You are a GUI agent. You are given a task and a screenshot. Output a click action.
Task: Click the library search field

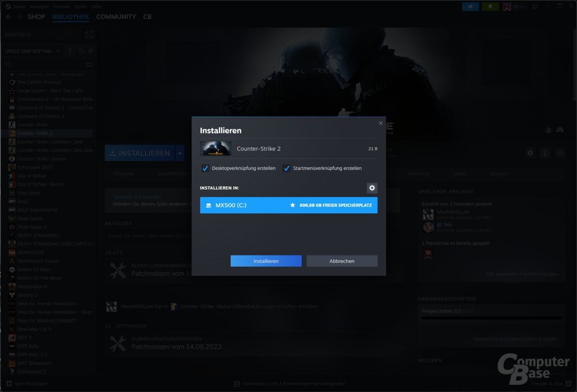click(x=44, y=65)
